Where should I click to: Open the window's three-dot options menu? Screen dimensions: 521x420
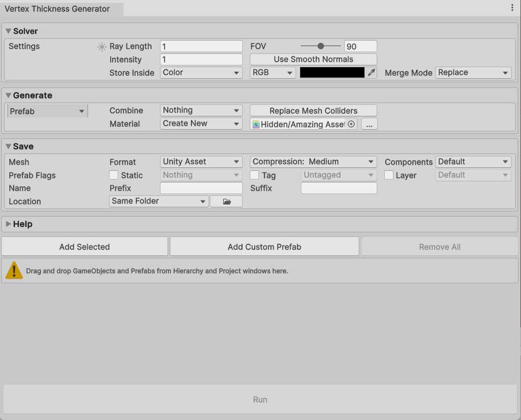(512, 8)
